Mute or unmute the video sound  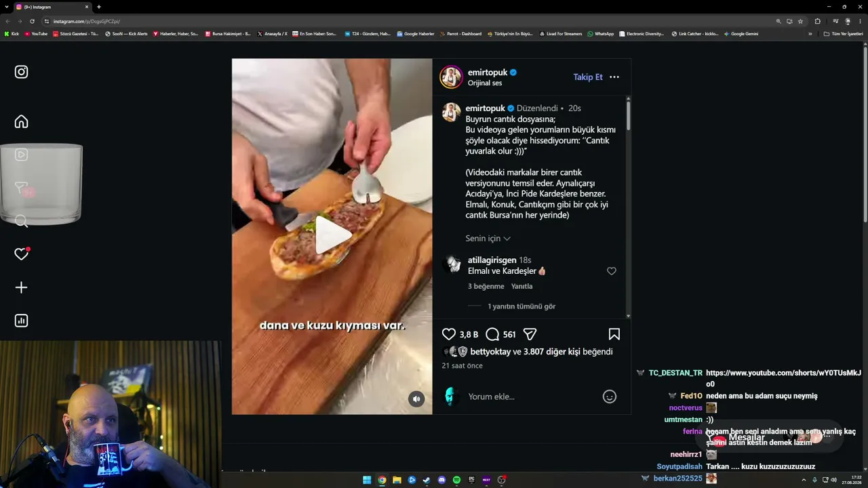point(416,399)
